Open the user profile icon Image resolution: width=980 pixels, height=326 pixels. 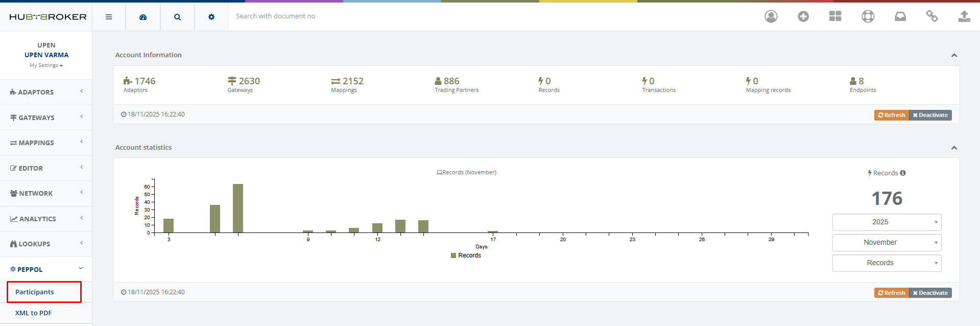click(x=771, y=16)
